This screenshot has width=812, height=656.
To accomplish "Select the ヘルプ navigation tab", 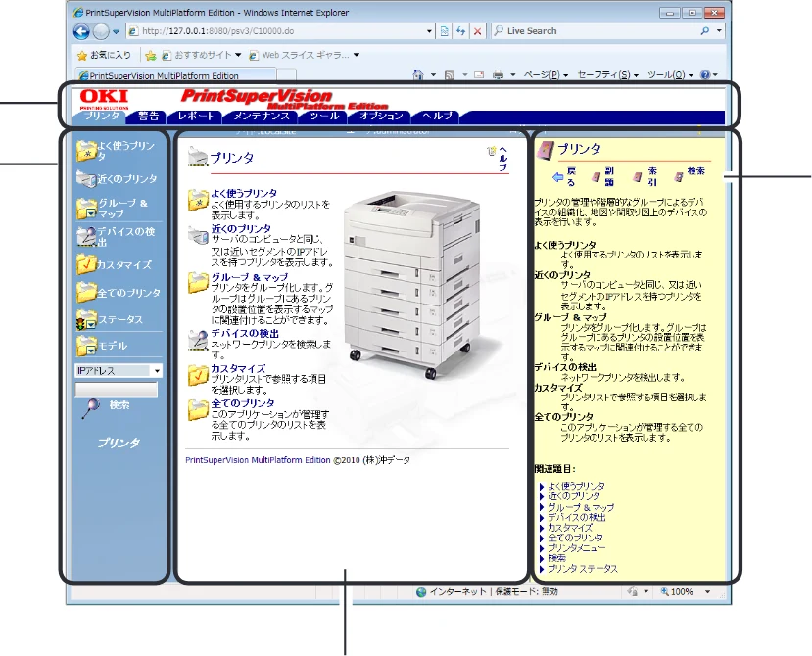I will 437,117.
